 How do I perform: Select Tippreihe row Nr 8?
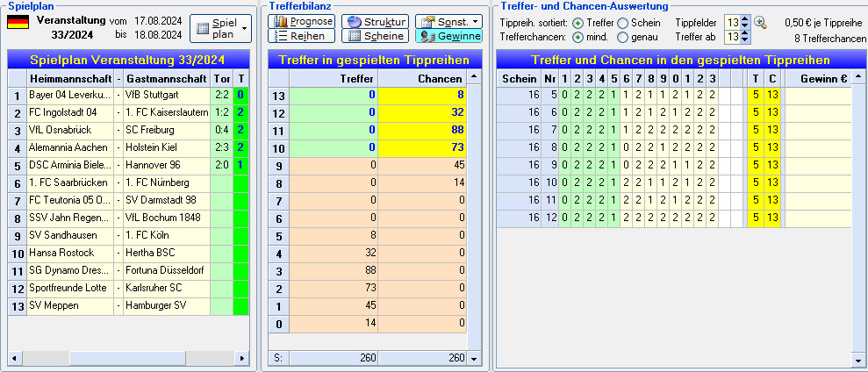674,147
